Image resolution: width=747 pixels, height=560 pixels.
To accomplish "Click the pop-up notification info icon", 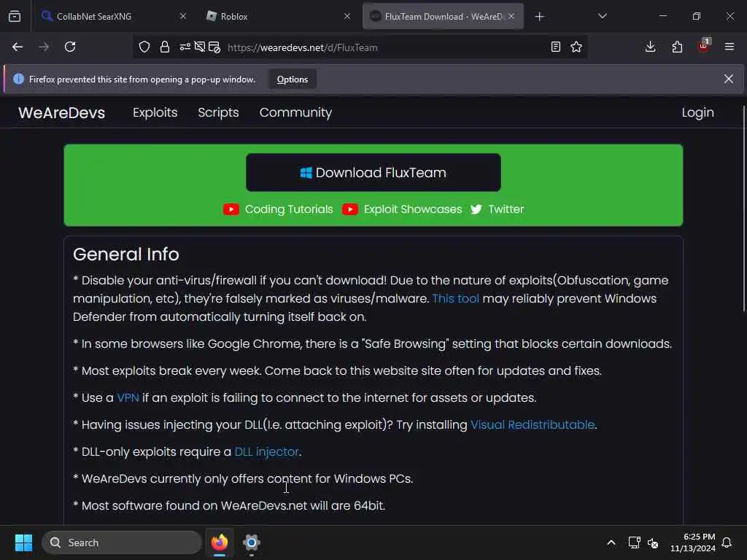I will pos(18,79).
